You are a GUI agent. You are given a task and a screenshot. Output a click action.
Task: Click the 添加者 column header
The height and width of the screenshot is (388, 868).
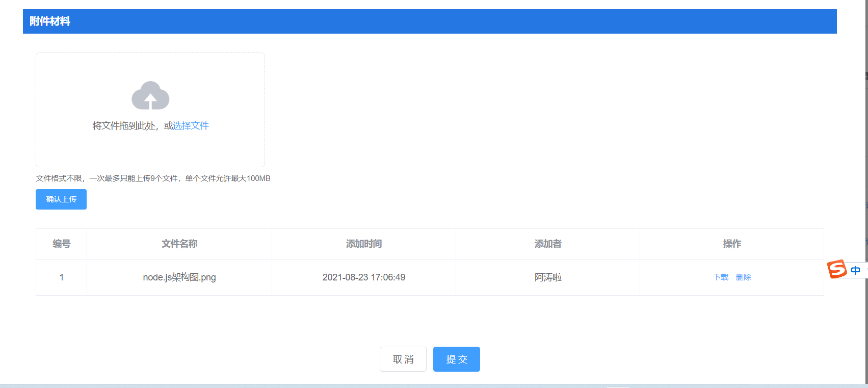point(548,244)
